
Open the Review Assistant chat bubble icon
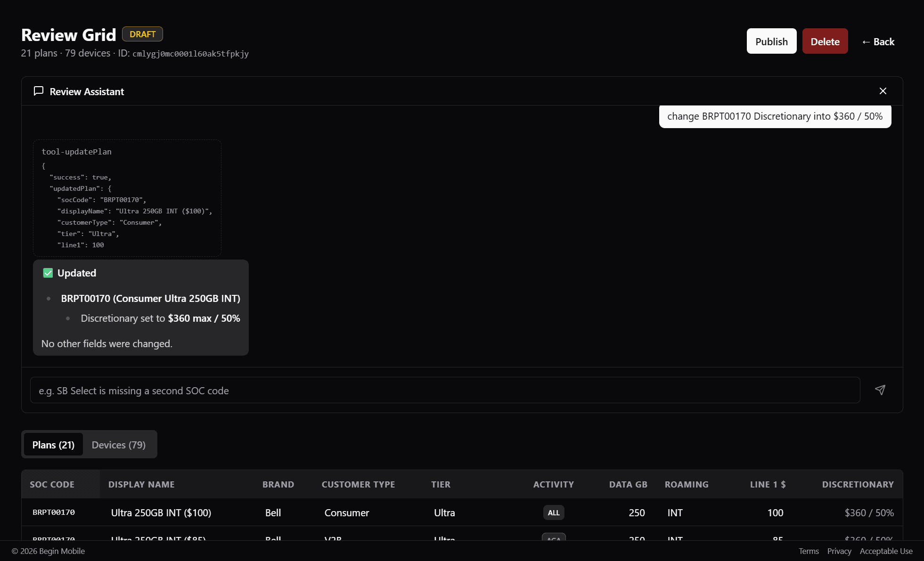pyautogui.click(x=39, y=91)
